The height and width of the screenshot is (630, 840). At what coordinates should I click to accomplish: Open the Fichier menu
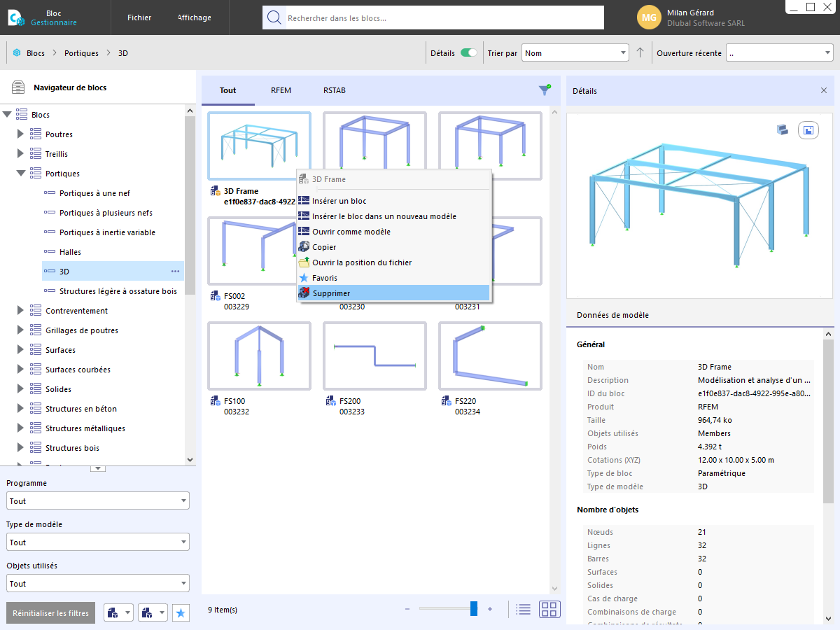[139, 17]
